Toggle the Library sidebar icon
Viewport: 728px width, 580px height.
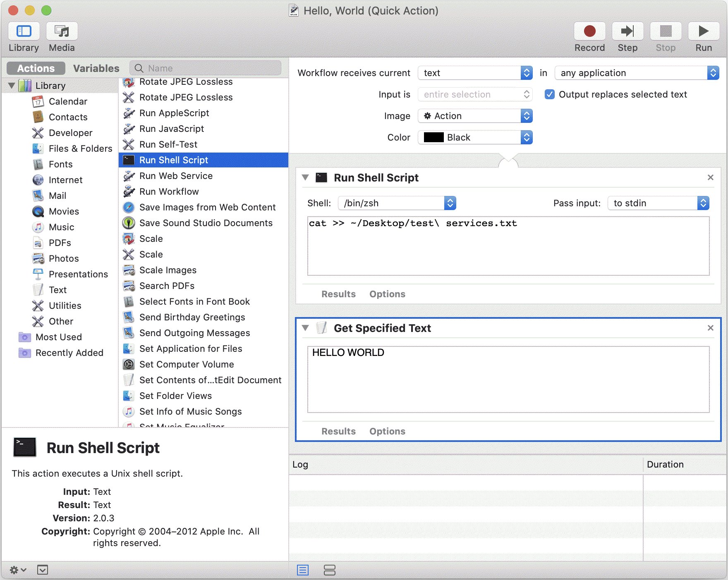pos(24,31)
